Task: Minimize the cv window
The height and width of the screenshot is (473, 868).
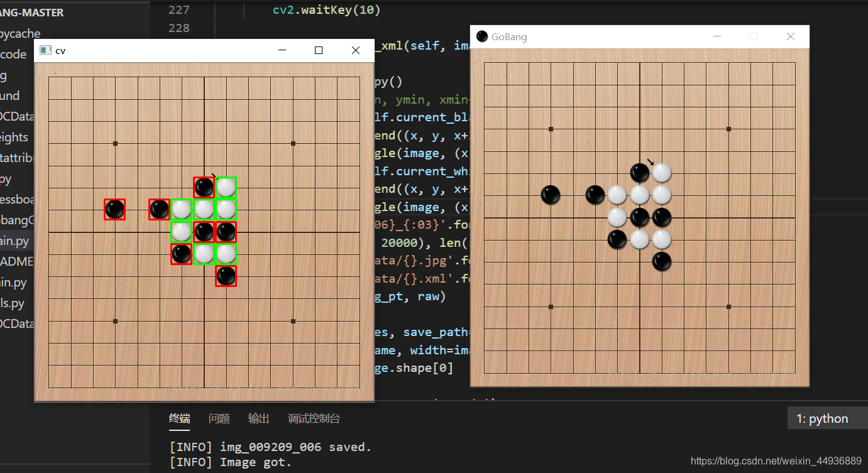Action: point(282,50)
